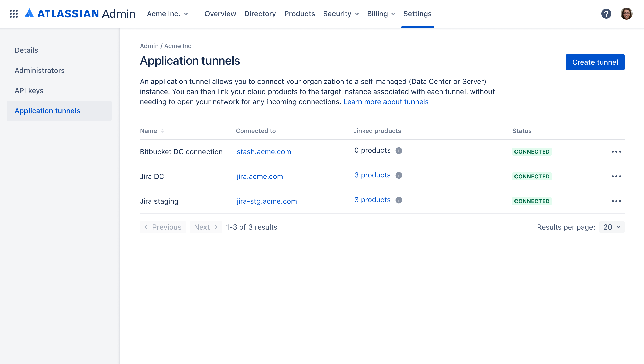Click the Linked products column header

pos(377,131)
